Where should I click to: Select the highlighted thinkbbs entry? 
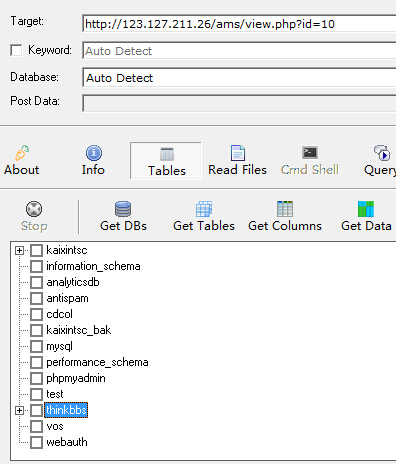[66, 410]
